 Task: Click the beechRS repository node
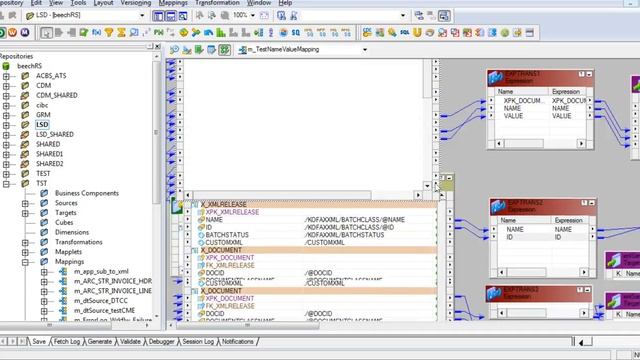pos(29,66)
